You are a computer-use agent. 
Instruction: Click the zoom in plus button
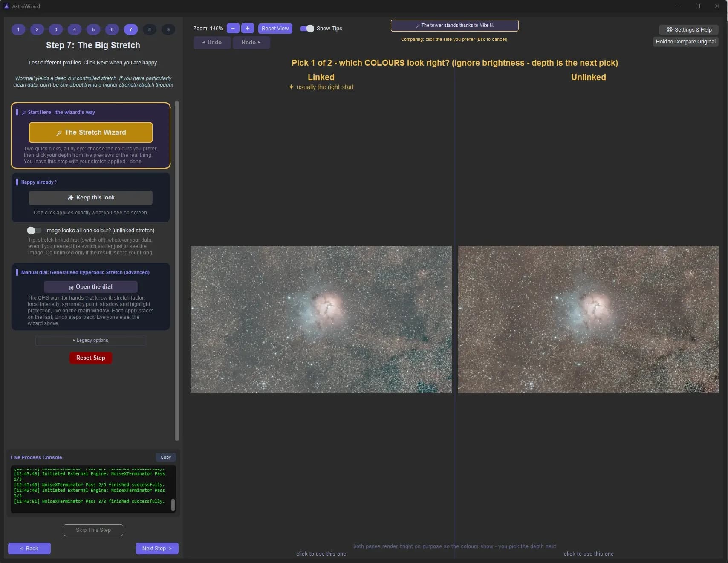click(x=248, y=28)
